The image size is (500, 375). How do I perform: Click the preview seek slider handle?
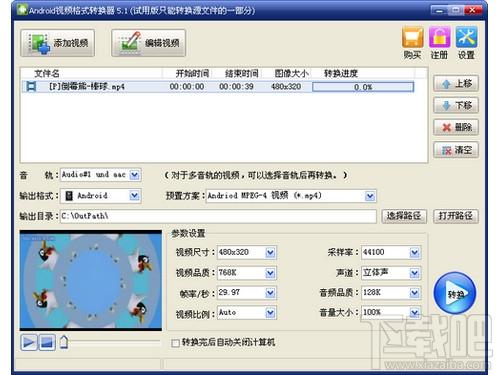pyautogui.click(x=64, y=342)
